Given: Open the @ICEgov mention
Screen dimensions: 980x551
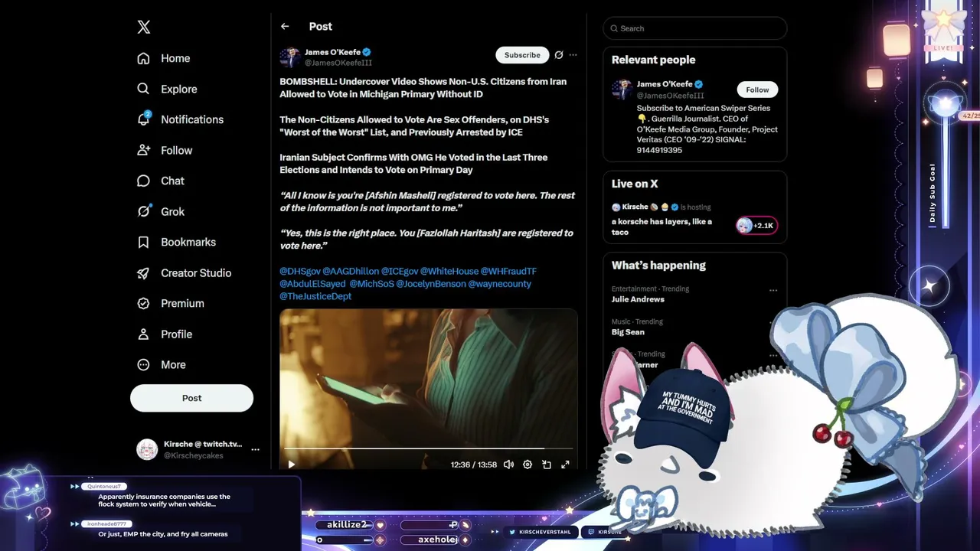Looking at the screenshot, I should [x=400, y=271].
